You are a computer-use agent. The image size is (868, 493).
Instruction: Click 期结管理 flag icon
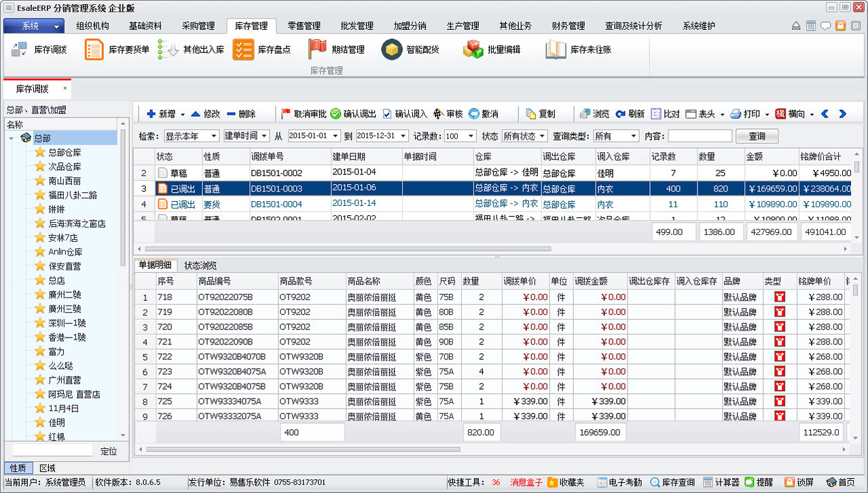[317, 50]
